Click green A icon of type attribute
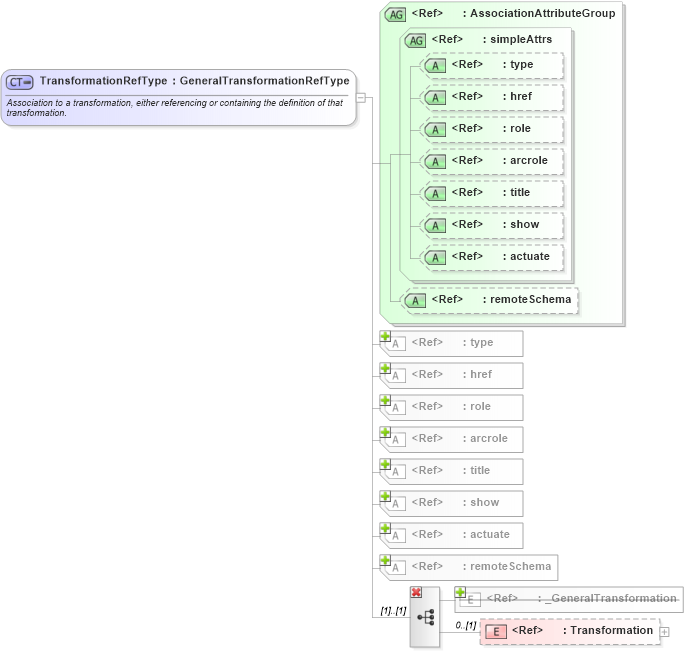Image resolution: width=688 pixels, height=651 pixels. (x=435, y=65)
